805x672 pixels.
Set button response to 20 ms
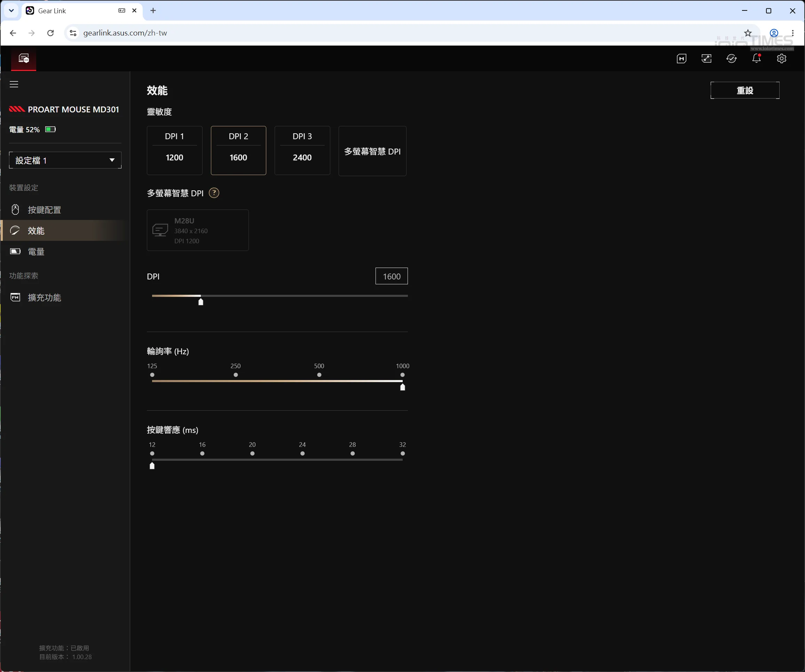point(252,453)
